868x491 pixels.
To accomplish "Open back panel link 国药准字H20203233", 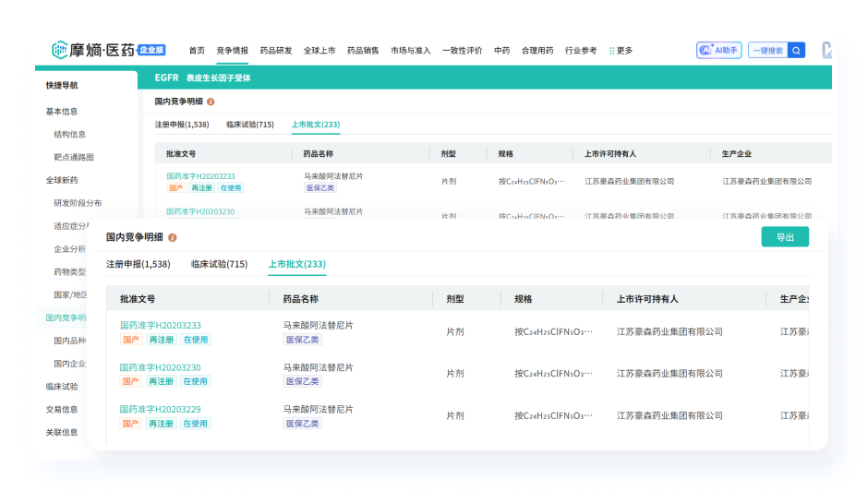I will point(200,176).
